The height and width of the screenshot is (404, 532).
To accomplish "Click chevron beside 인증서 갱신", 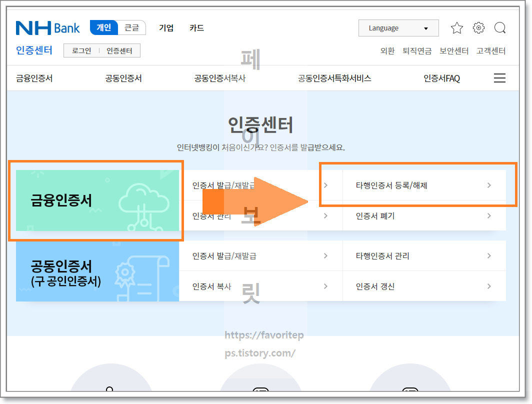I will coord(489,286).
